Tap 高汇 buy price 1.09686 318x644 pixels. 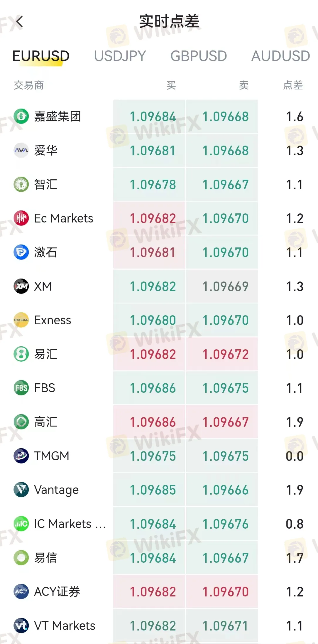(153, 422)
